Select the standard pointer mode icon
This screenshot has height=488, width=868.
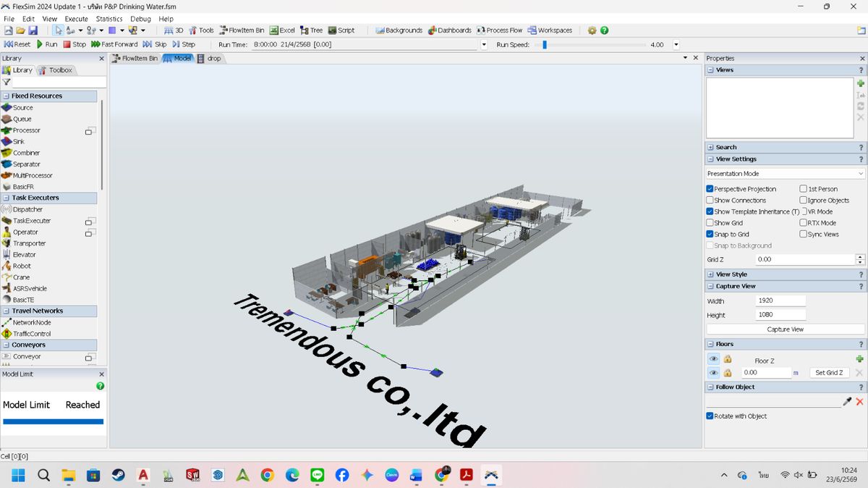click(58, 30)
